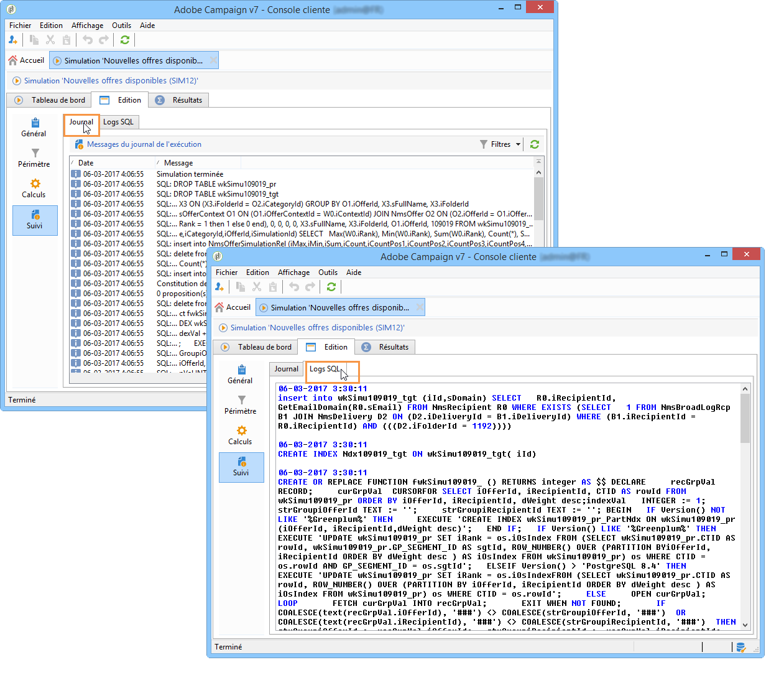Open Général section in back window sidebar
The height and width of the screenshot is (698, 784).
(x=34, y=128)
